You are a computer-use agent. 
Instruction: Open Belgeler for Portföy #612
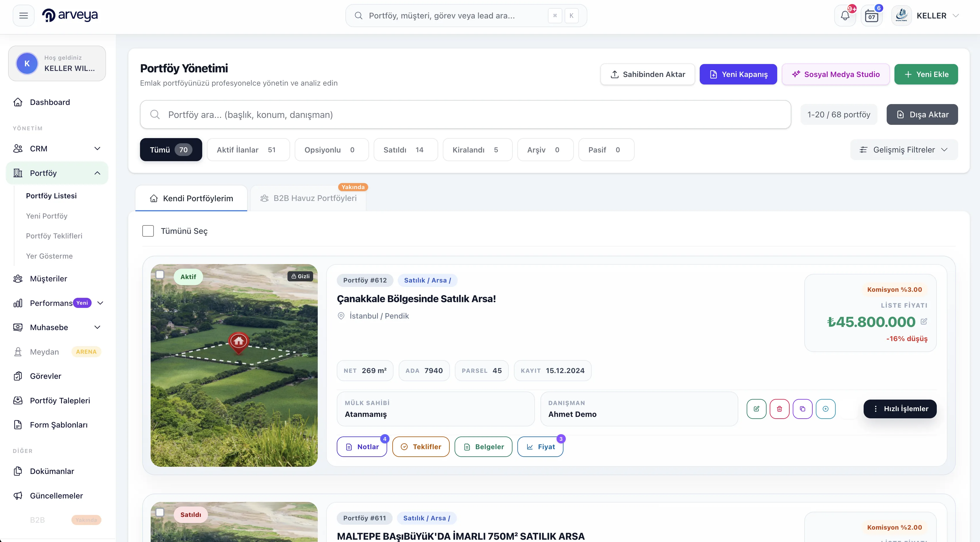click(483, 447)
